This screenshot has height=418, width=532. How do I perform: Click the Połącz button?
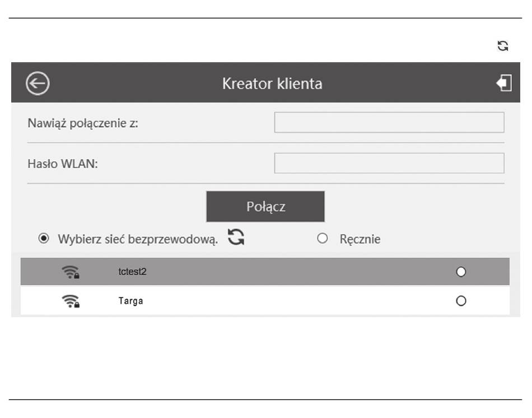265,206
